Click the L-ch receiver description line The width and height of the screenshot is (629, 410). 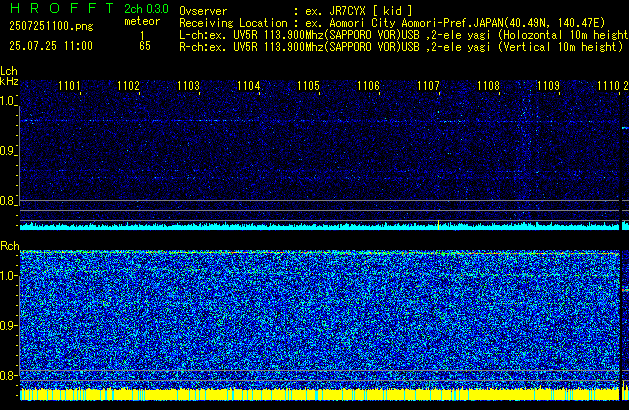tap(404, 35)
